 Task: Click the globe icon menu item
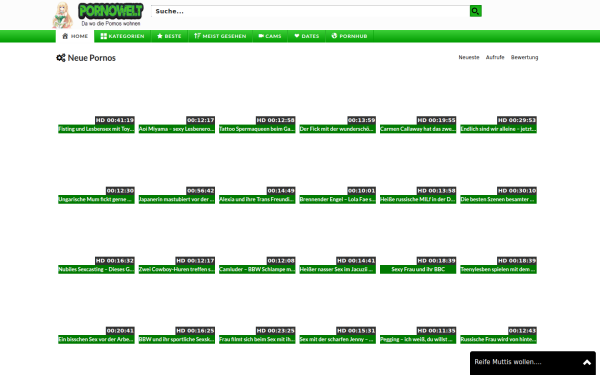(x=349, y=36)
